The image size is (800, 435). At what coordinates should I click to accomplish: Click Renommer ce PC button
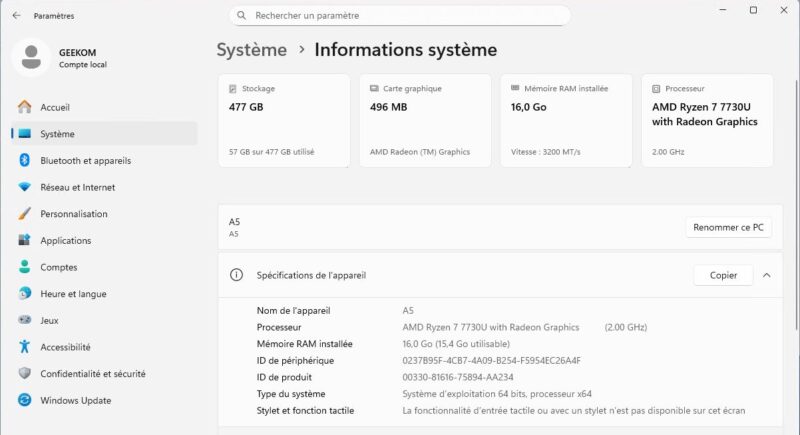click(728, 227)
